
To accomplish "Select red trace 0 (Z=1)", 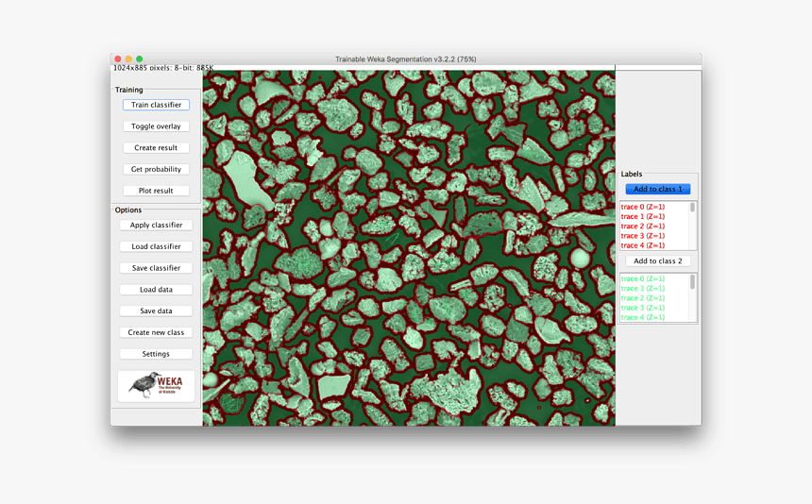I will click(643, 207).
